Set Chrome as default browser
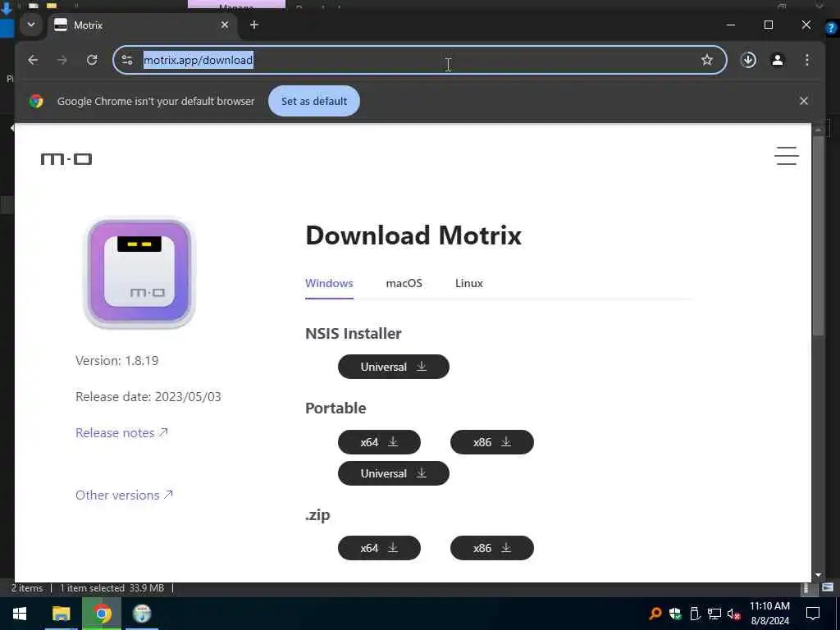The height and width of the screenshot is (630, 840). [x=314, y=101]
